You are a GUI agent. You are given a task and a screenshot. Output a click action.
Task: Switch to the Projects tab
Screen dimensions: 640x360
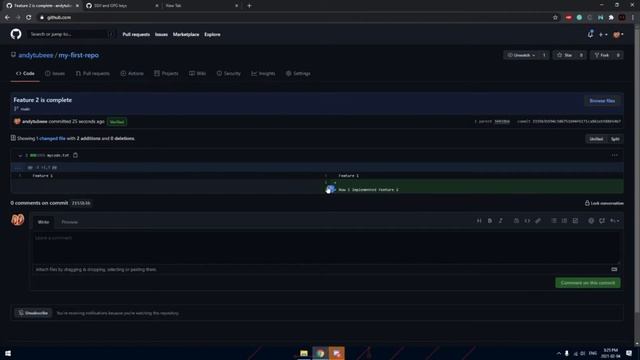coord(166,73)
